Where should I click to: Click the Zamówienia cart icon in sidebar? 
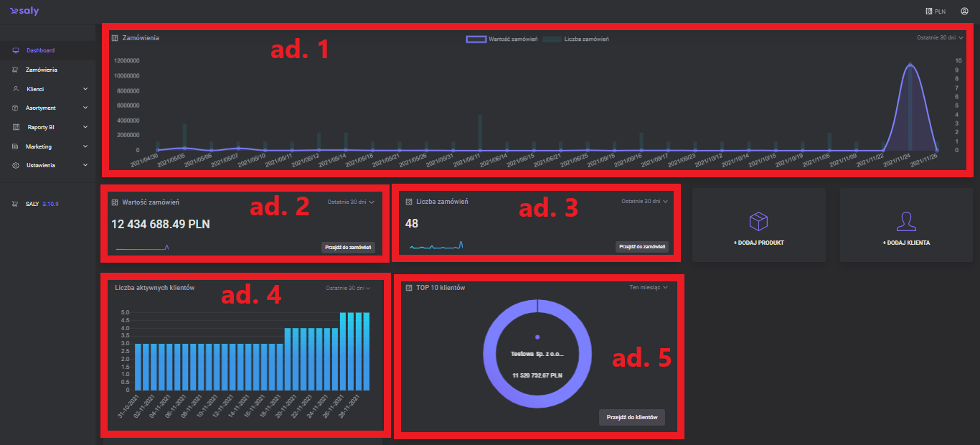16,70
